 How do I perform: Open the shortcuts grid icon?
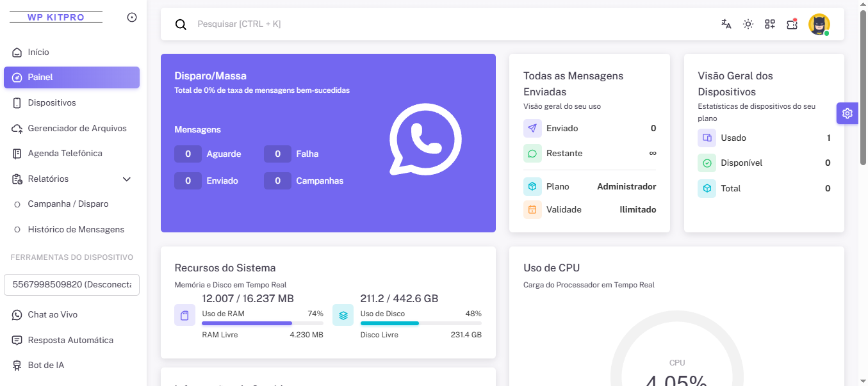770,24
